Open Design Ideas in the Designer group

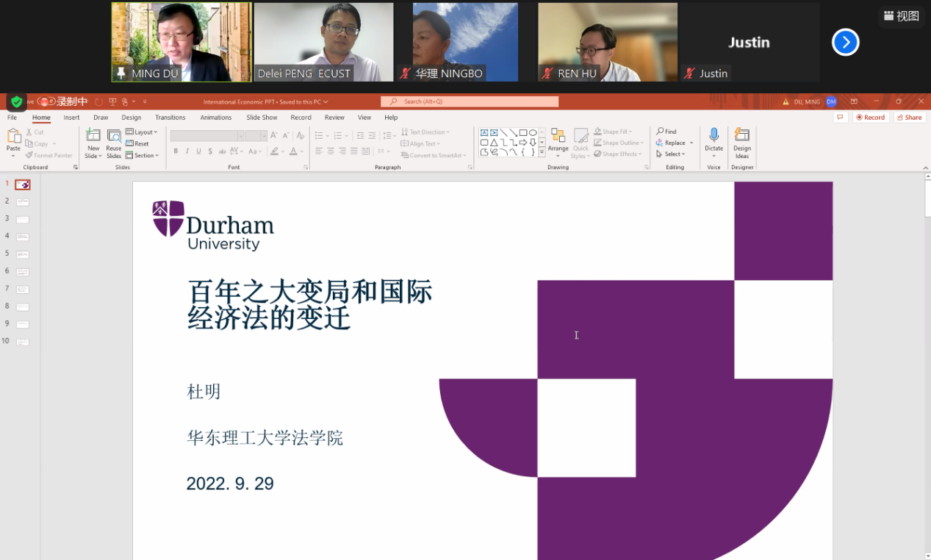coord(742,135)
